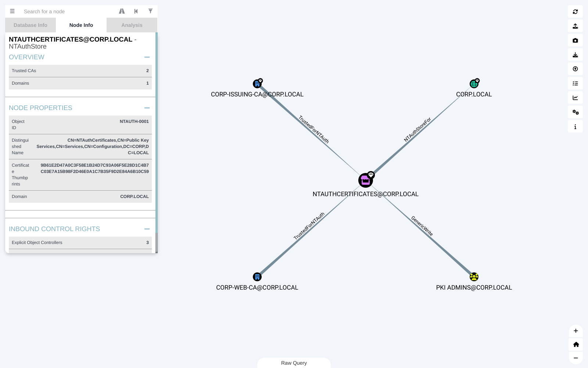The width and height of the screenshot is (588, 368).
Task: Zoom out with the minus button
Action: tap(576, 358)
